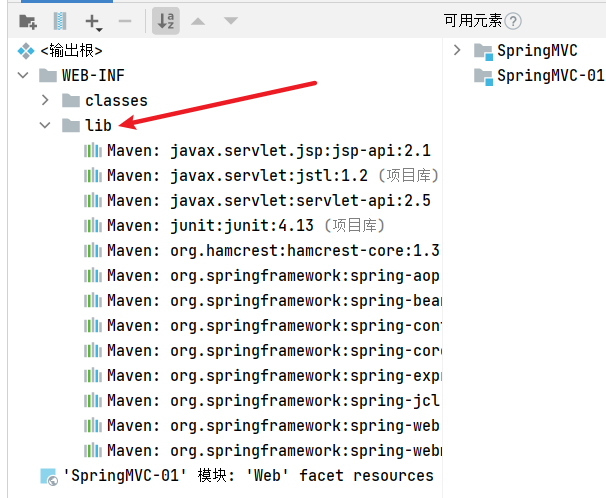Viewport: 606px width, 498px height.
Task: Click the classes folder icon
Action: coord(71,100)
